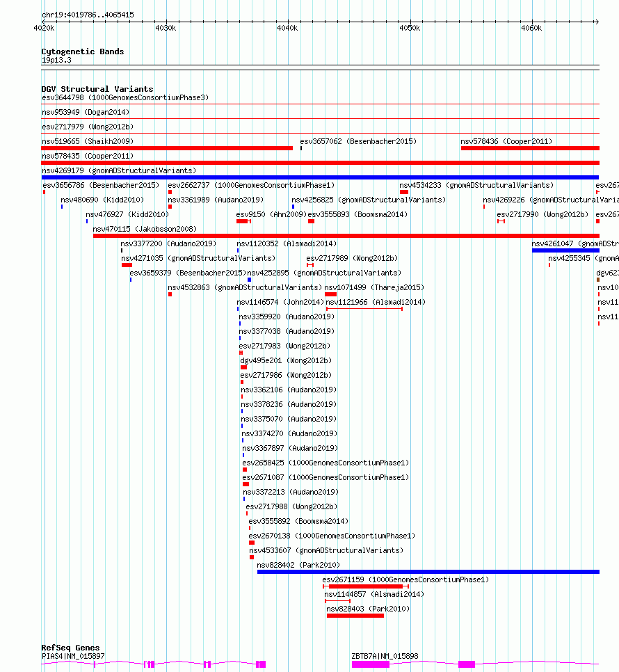This screenshot has width=619, height=672.
Task: Select esv2671159 (1000GenomesConsortiumPhase1) label
Action: tap(405, 579)
